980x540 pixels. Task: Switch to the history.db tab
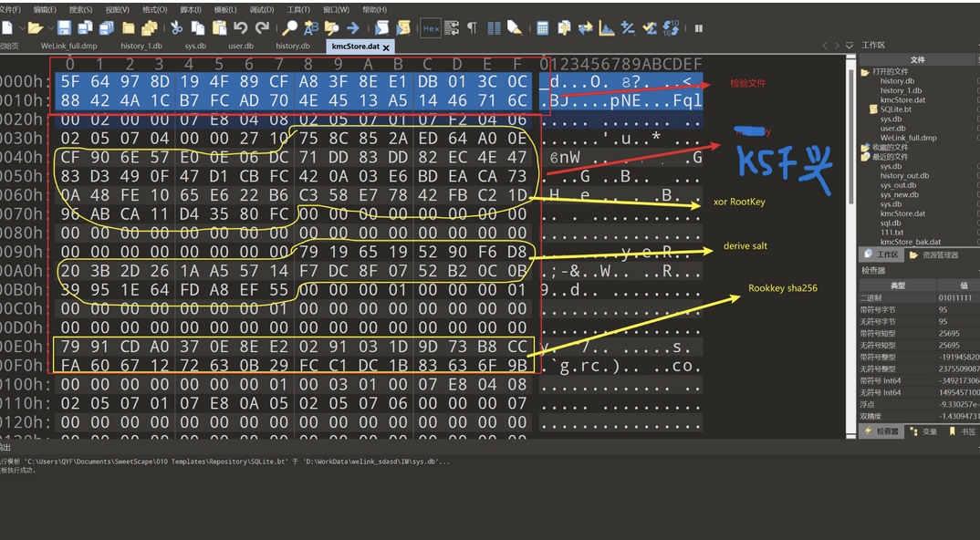[x=293, y=47]
